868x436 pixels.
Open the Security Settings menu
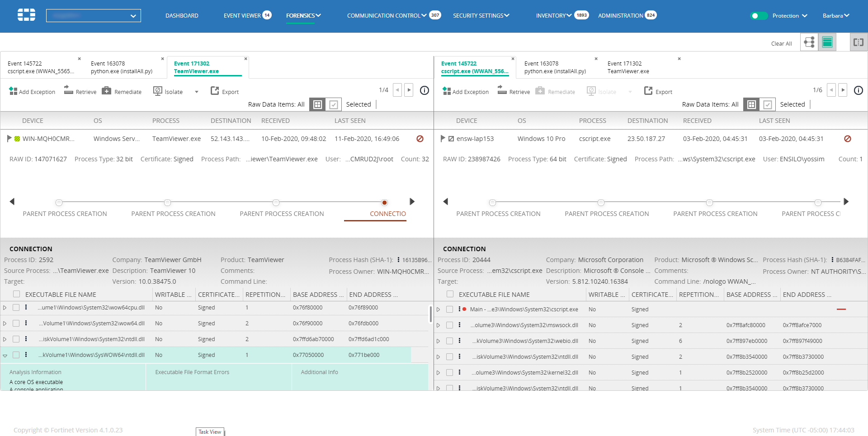[481, 15]
